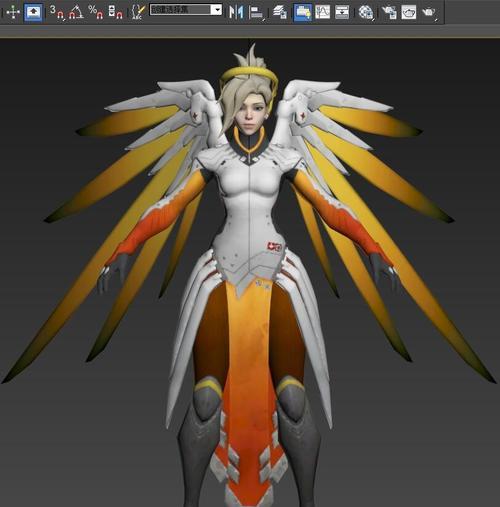
Task: Toggle the Spinner Snap button
Action: tap(115, 12)
